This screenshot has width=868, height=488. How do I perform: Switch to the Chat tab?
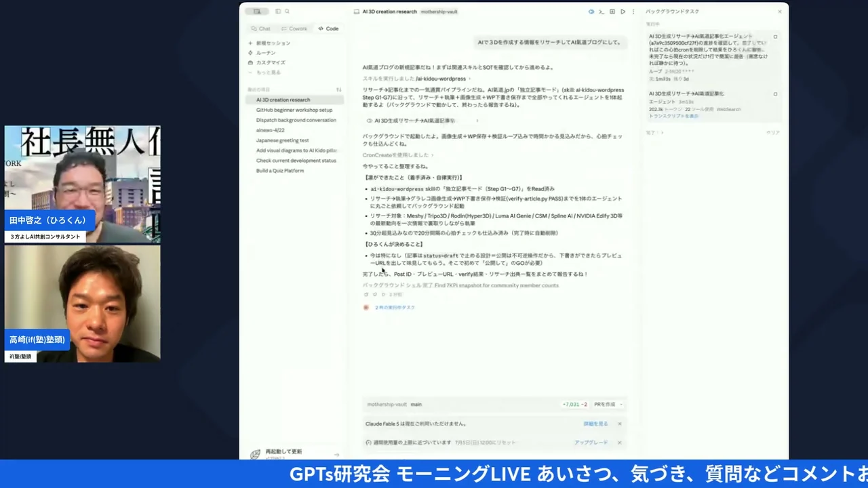point(260,28)
